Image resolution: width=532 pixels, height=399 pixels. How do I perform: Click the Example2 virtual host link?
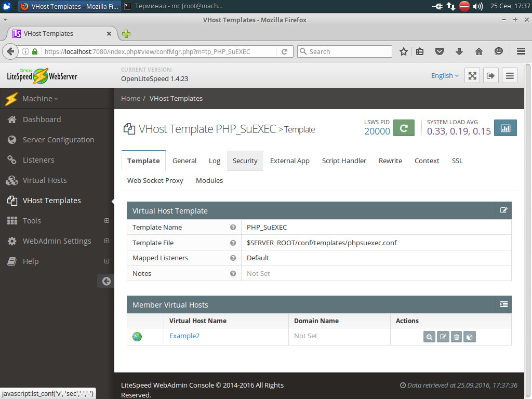tap(184, 336)
